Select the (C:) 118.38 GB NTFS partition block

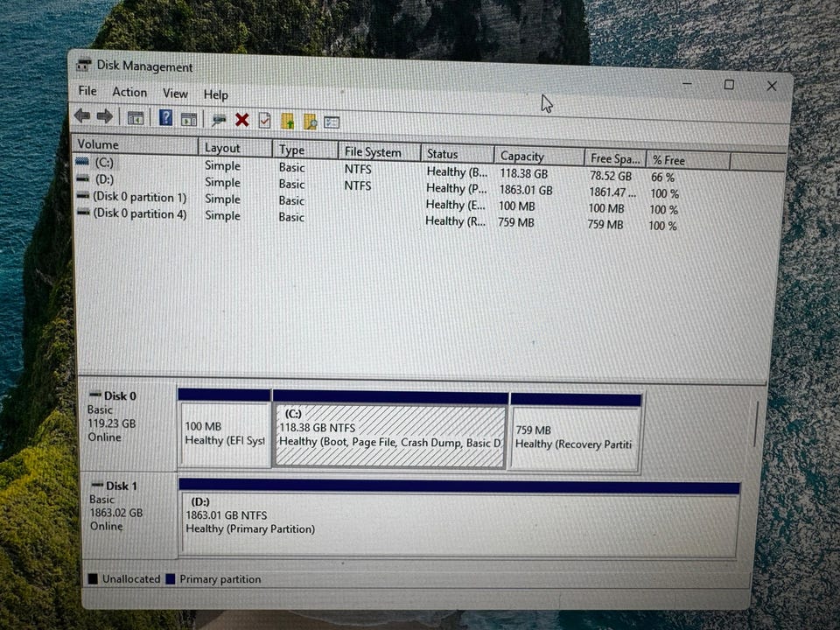coord(390,430)
